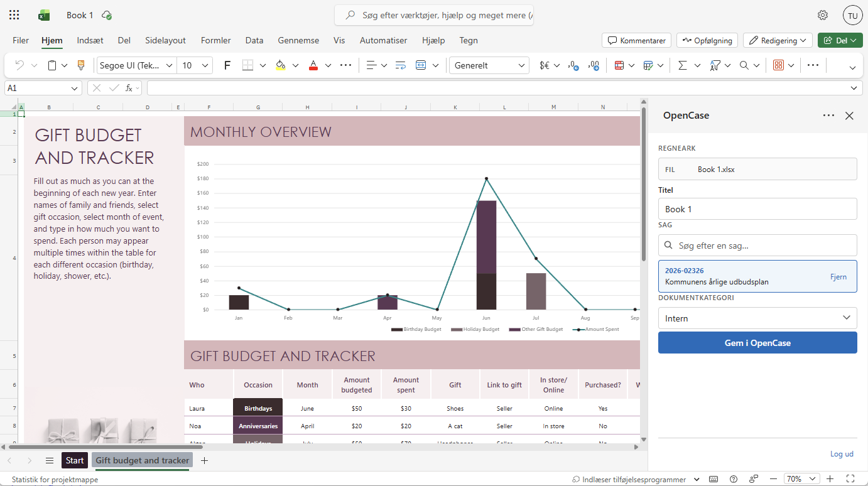Switch to the Start sheet tab
The image size is (868, 486).
point(74,460)
